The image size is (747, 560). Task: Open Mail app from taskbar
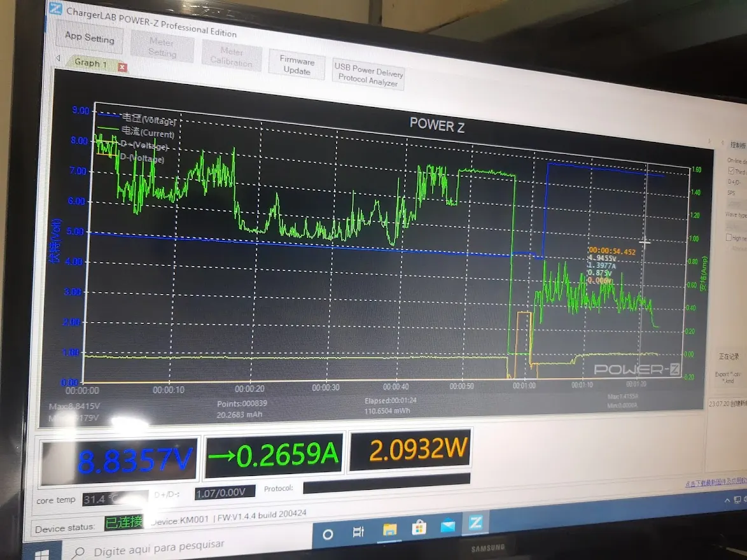tap(447, 526)
